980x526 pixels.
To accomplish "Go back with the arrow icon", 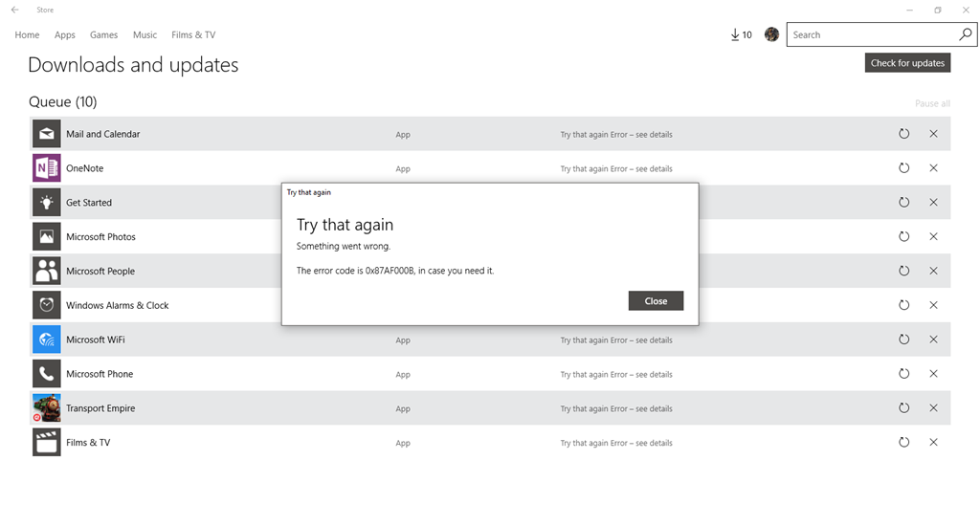I will click(x=15, y=10).
